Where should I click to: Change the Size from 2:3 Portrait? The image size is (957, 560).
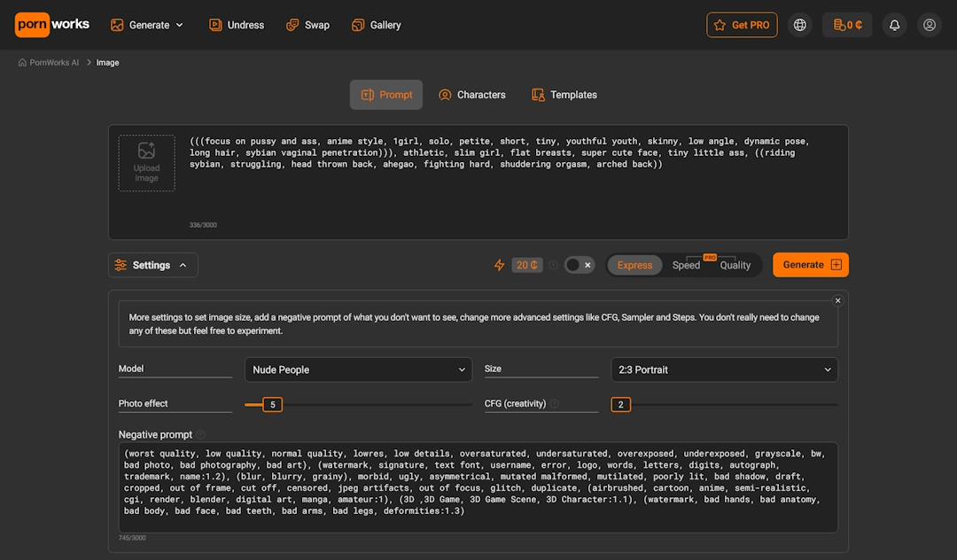(724, 369)
